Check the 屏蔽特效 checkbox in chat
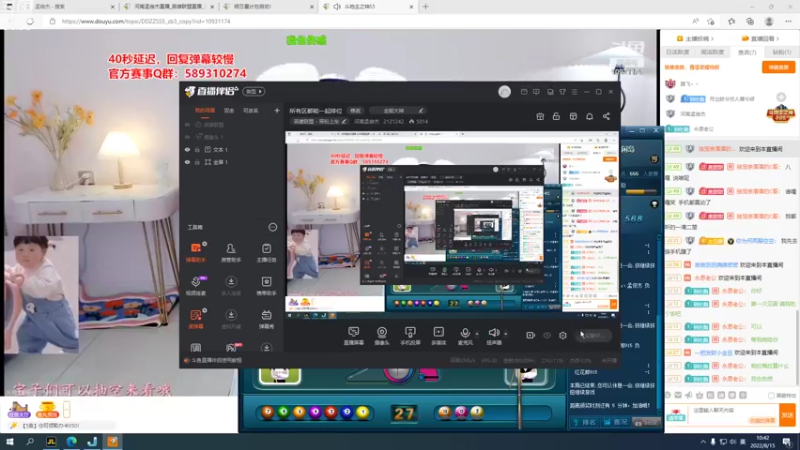800x450 pixels. (771, 395)
